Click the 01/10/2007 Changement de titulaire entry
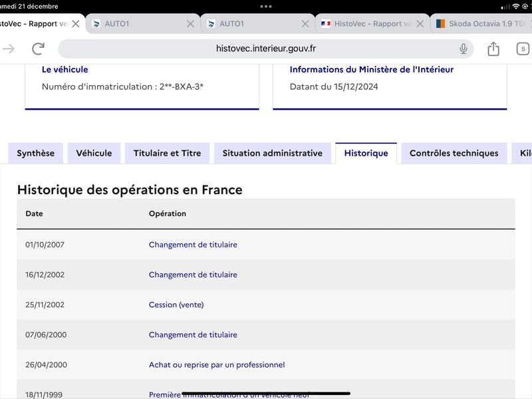This screenshot has height=399, width=532. coord(193,245)
